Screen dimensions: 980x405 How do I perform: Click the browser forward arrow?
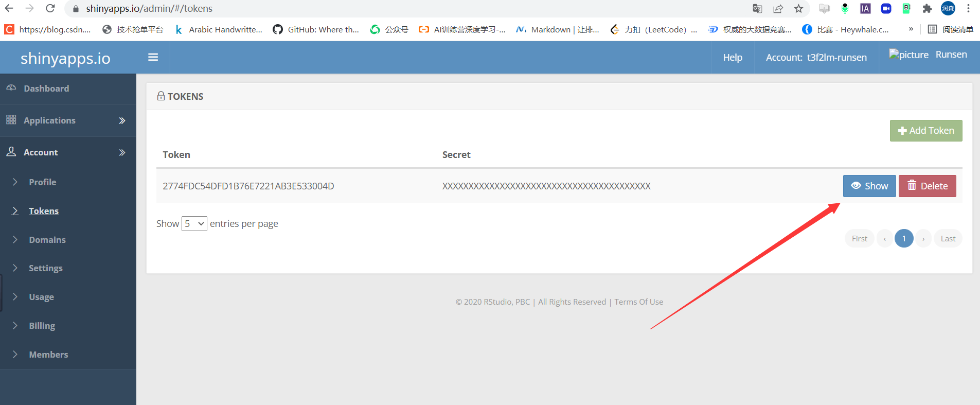click(x=30, y=8)
